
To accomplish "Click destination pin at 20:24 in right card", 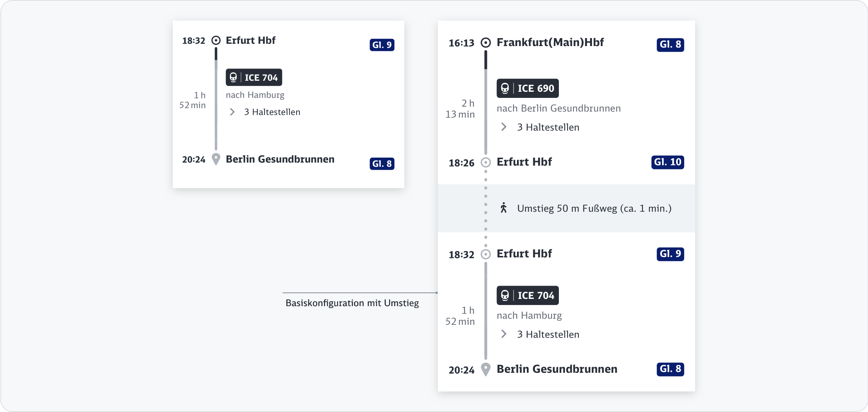I will [485, 369].
